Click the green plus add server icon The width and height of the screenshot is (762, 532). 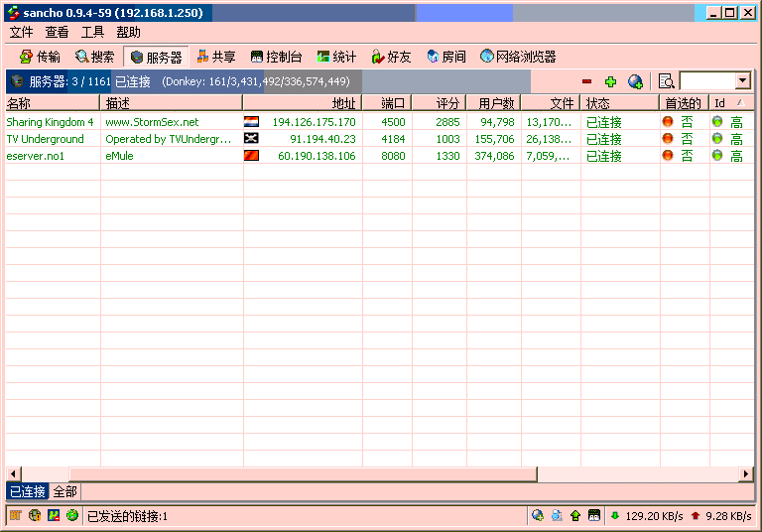610,81
